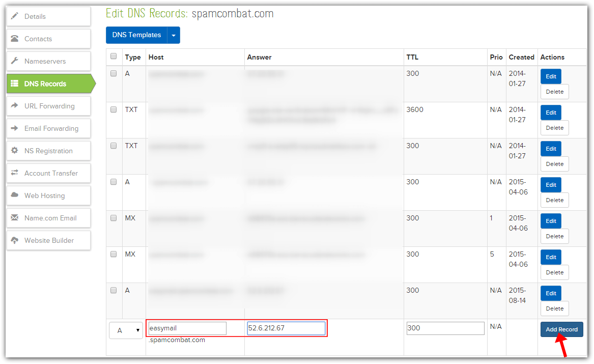Go to the Contacts section
Viewport: 594px width, 364px height.
pyautogui.click(x=48, y=39)
